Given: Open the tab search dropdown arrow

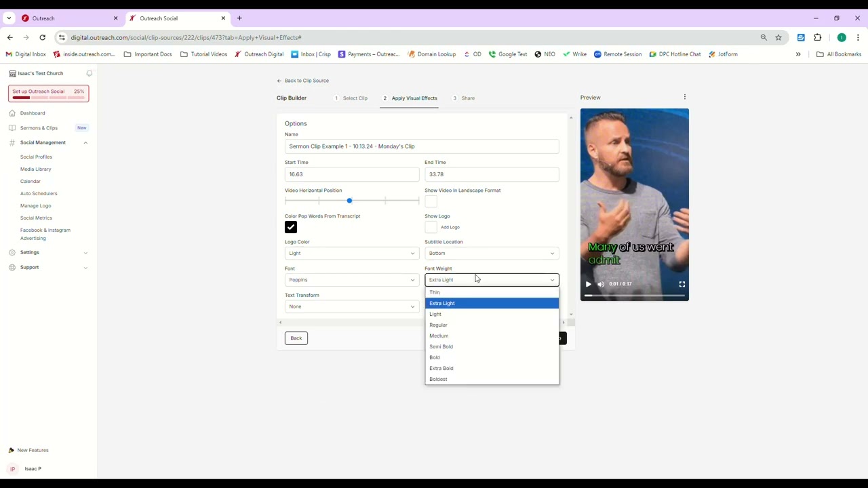Looking at the screenshot, I should click(9, 18).
